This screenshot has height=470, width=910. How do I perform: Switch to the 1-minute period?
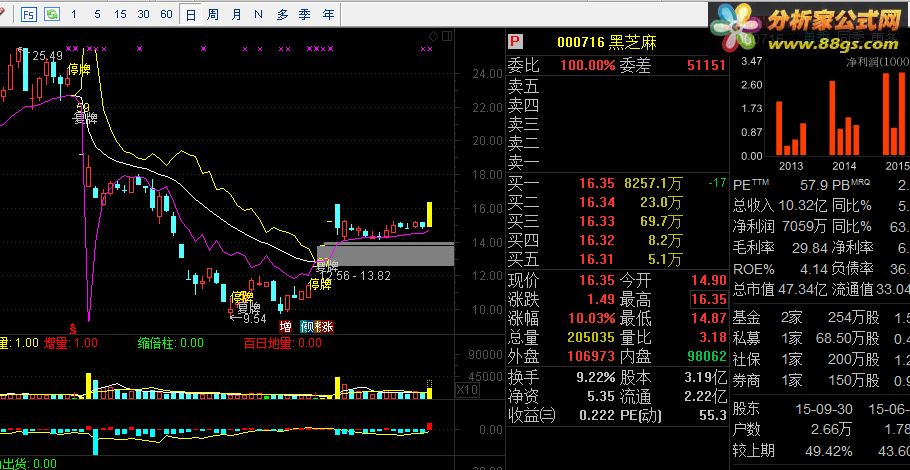[x=74, y=15]
